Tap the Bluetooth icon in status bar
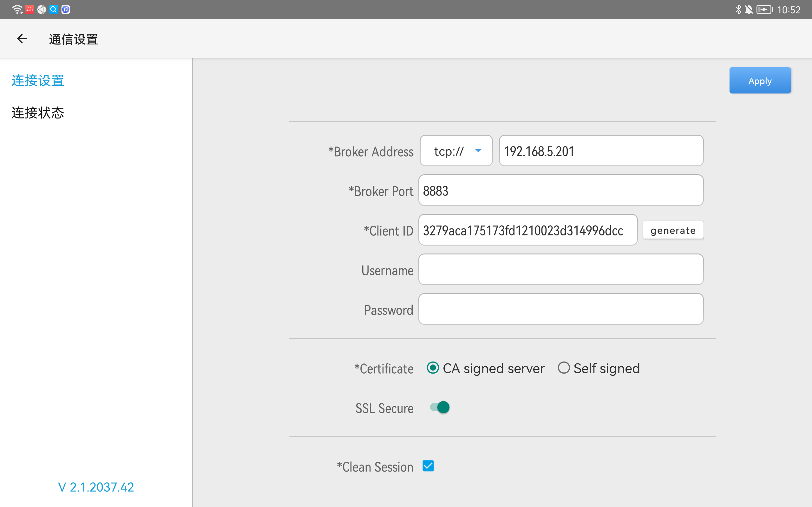The width and height of the screenshot is (812, 507). [738, 10]
